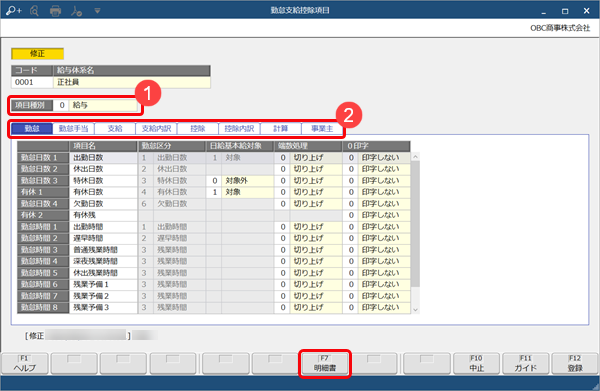Click the second magnifier icon in the title bar

pos(34,11)
